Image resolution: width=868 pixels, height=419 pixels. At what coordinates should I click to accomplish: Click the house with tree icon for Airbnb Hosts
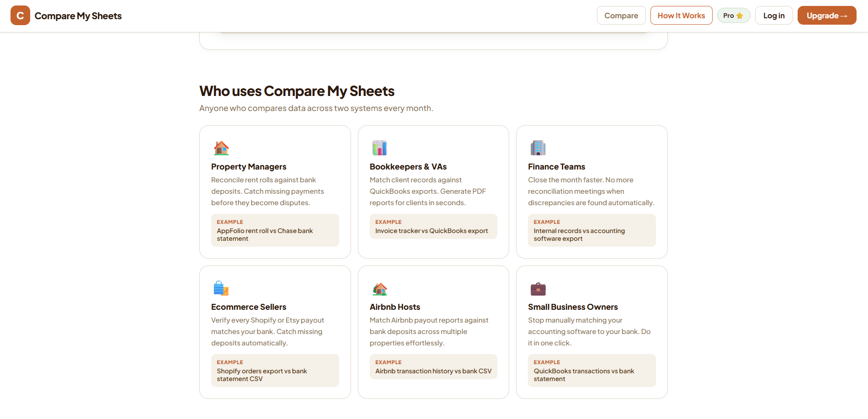click(379, 288)
